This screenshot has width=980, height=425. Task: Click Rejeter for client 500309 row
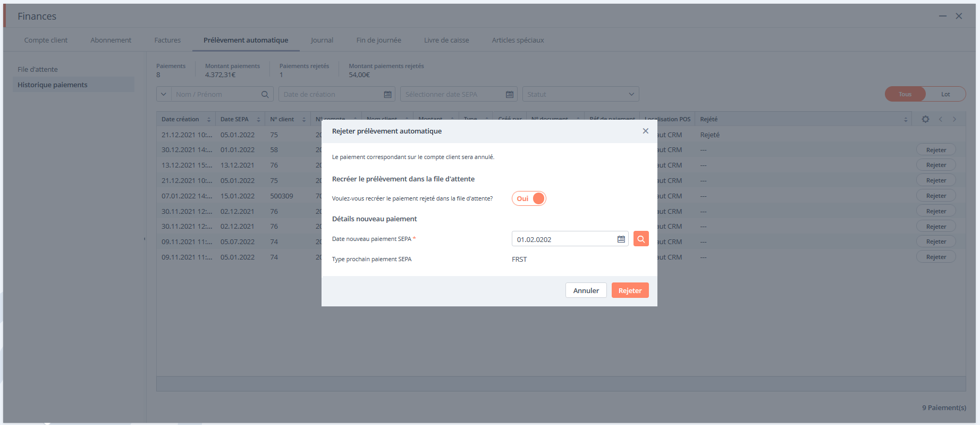[x=936, y=196]
